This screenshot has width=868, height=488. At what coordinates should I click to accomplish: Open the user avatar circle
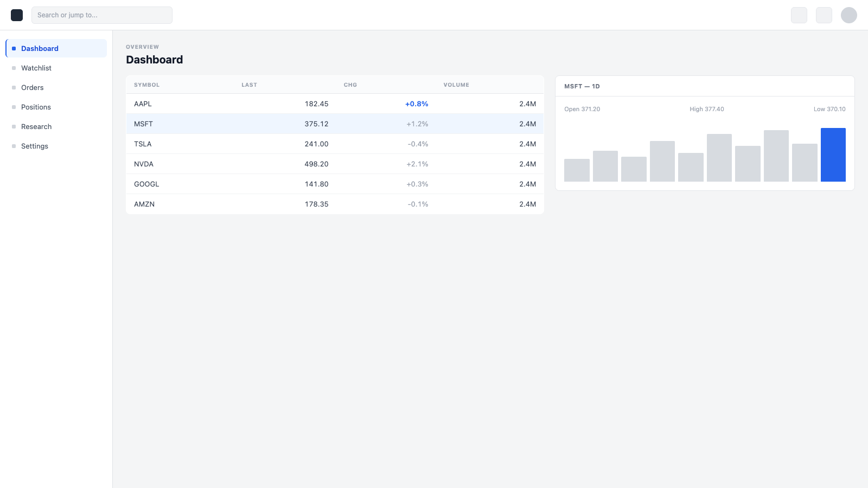click(849, 15)
